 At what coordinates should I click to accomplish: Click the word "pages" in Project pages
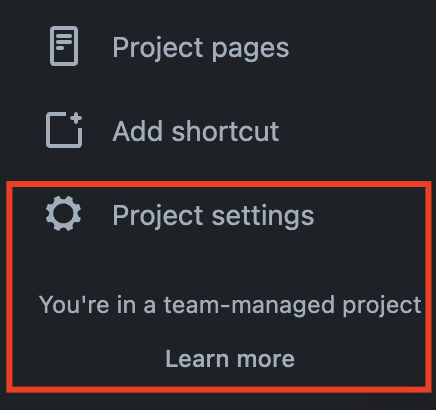250,50
